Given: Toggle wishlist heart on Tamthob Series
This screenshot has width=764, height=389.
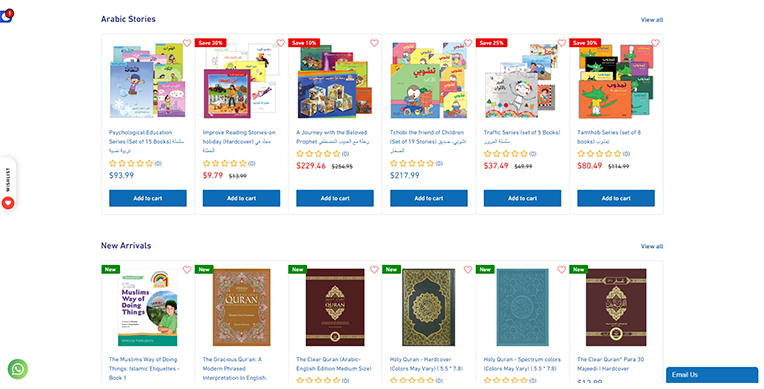Looking at the screenshot, I should tap(655, 43).
